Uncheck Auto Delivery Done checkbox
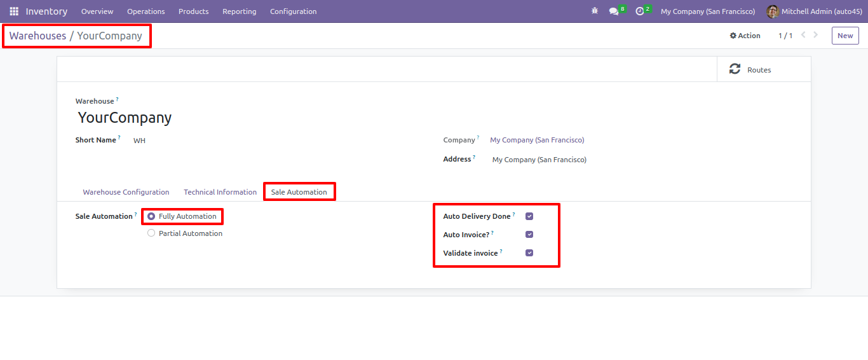Viewport: 868px width, 360px height. [x=529, y=216]
